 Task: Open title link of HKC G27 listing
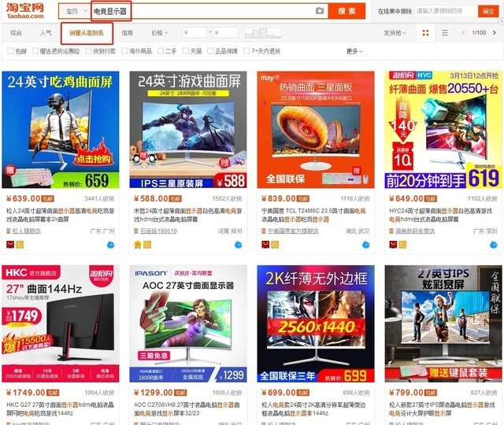coord(61,409)
